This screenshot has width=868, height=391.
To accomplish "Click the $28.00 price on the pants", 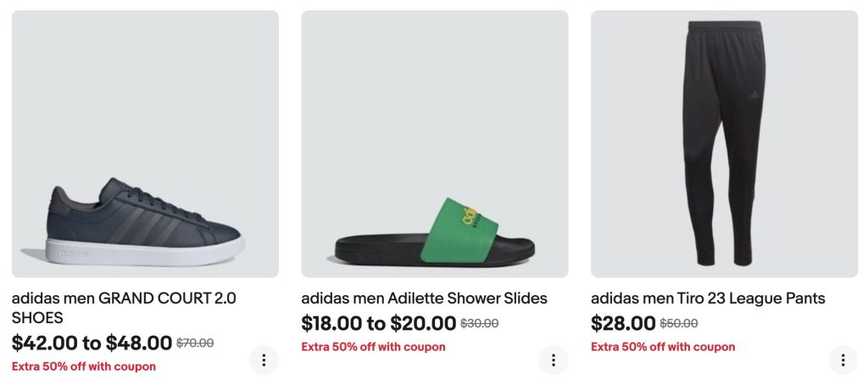I will tap(623, 323).
